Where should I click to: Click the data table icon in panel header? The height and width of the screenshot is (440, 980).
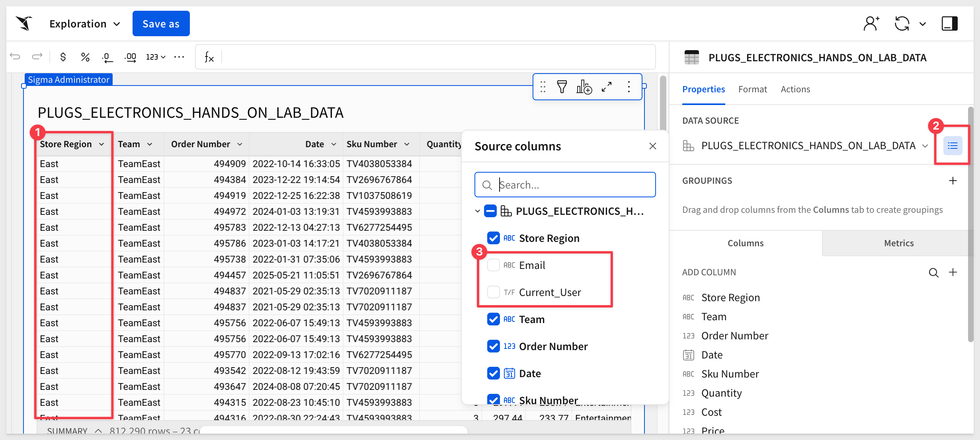[x=691, y=57]
